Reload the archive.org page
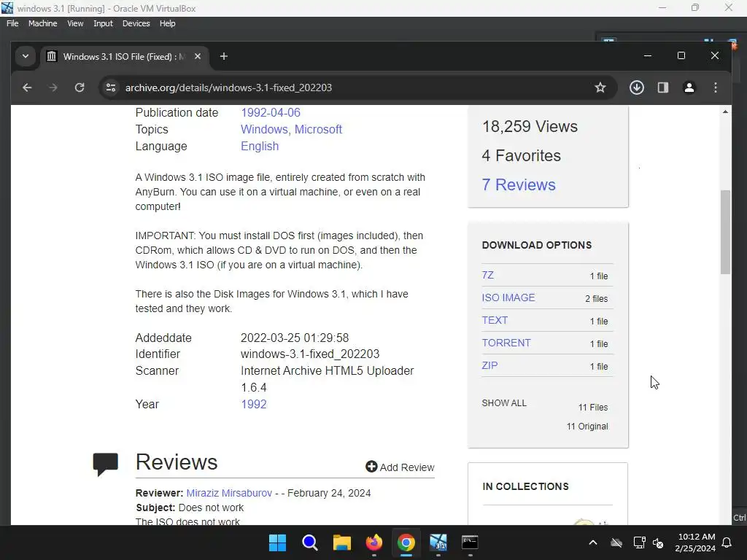The image size is (747, 560). (80, 87)
